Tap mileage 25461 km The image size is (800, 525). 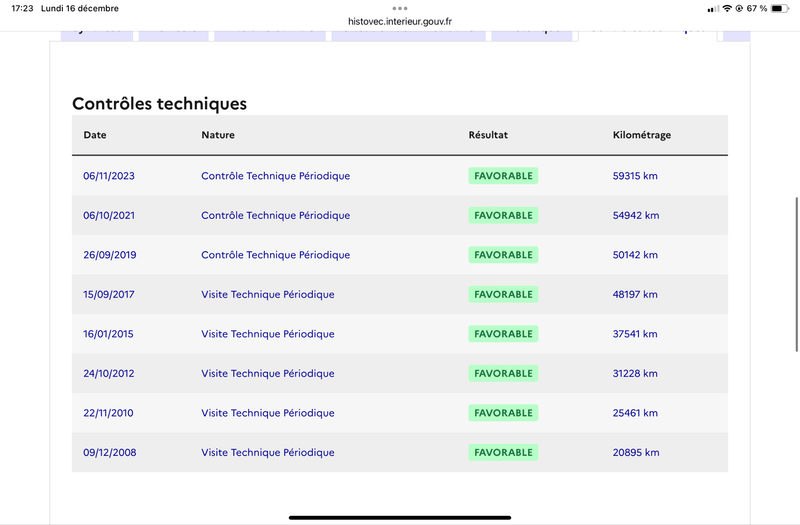[x=635, y=413]
